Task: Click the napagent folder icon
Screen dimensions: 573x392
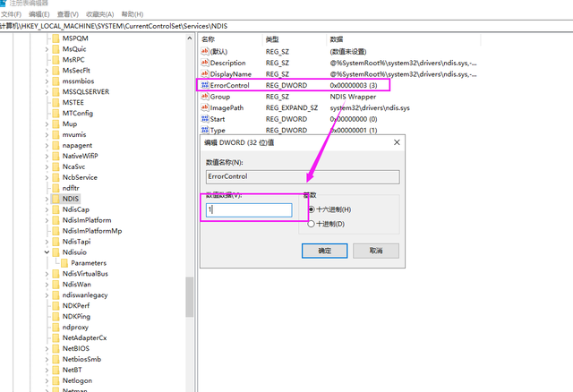Action: point(56,145)
